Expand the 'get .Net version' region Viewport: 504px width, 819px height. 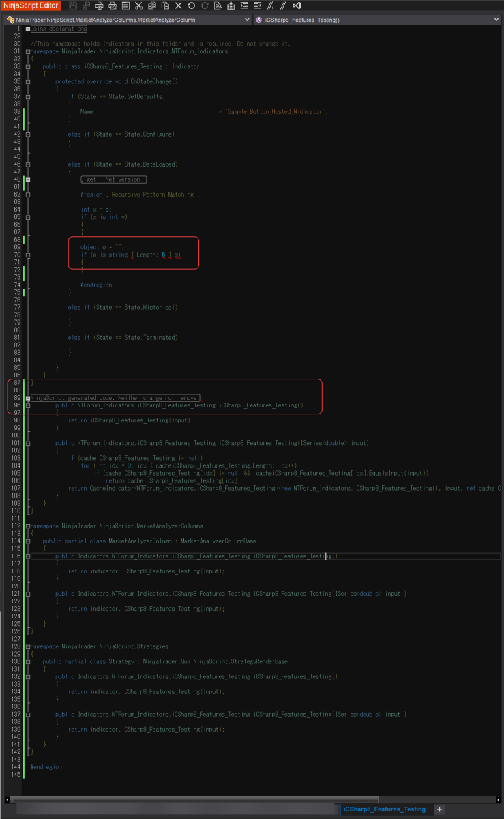pos(28,179)
